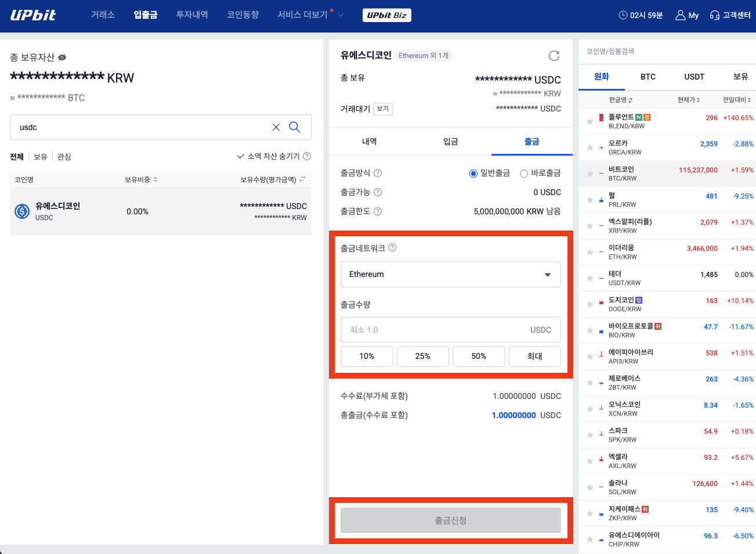Filter asset list by 관심

pyautogui.click(x=64, y=157)
